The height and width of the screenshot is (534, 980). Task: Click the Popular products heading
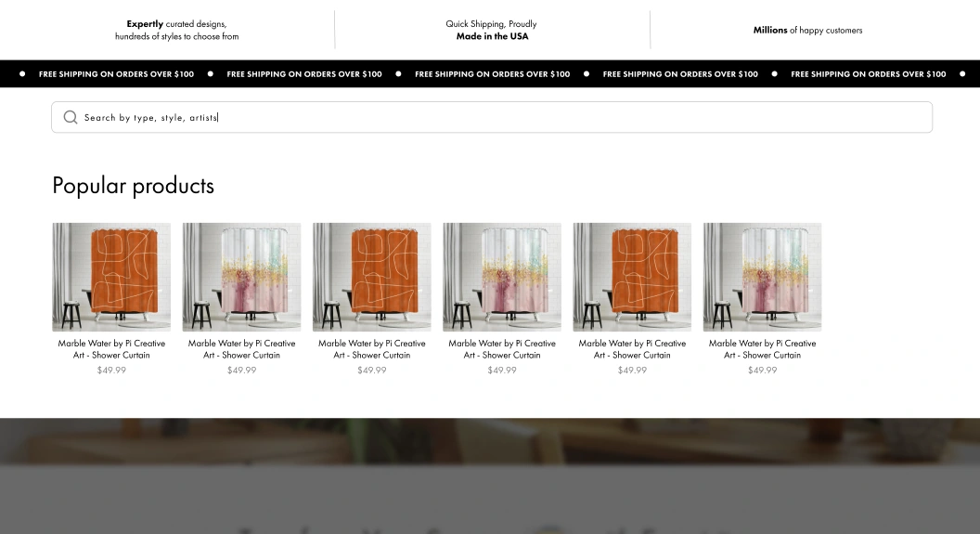(133, 186)
